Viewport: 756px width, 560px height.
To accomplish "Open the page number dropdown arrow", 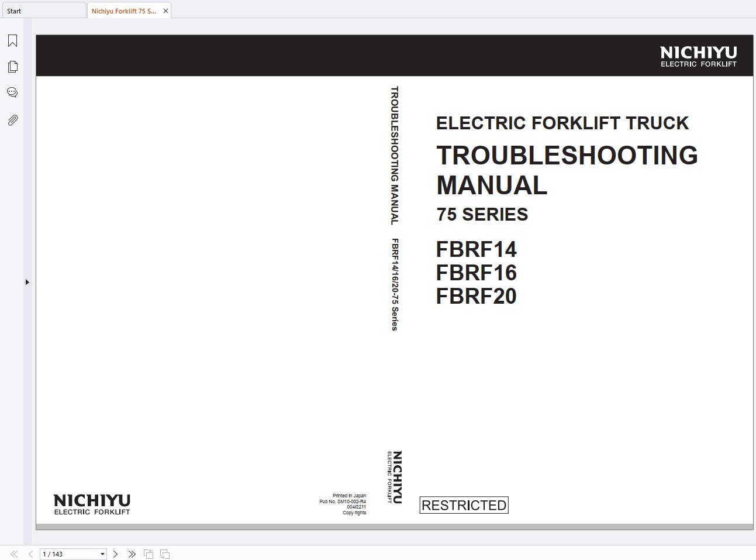I will pos(102,554).
